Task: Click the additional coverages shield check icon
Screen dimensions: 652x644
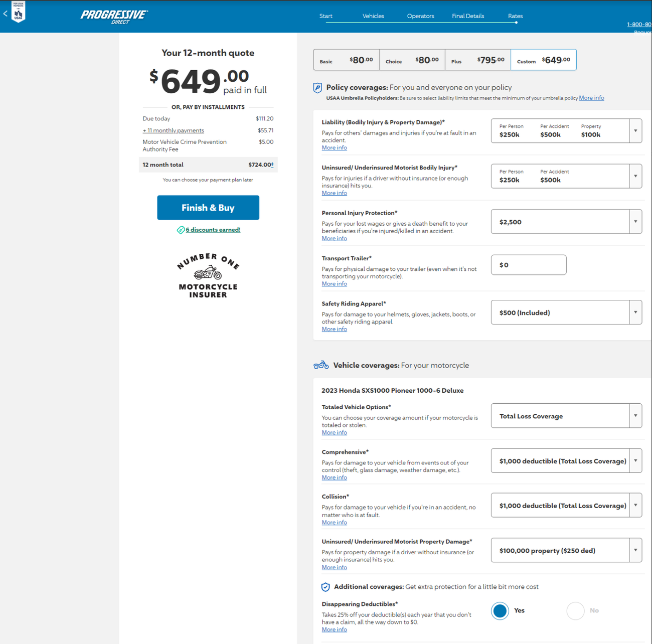Action: click(325, 587)
